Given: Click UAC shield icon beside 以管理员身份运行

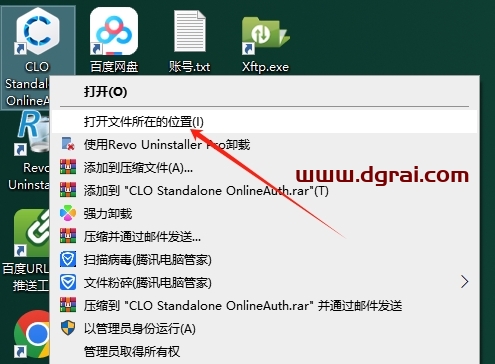Looking at the screenshot, I should [x=68, y=328].
